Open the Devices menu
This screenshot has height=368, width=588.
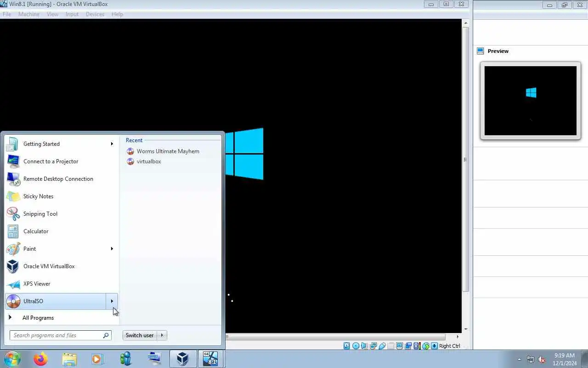(x=95, y=14)
